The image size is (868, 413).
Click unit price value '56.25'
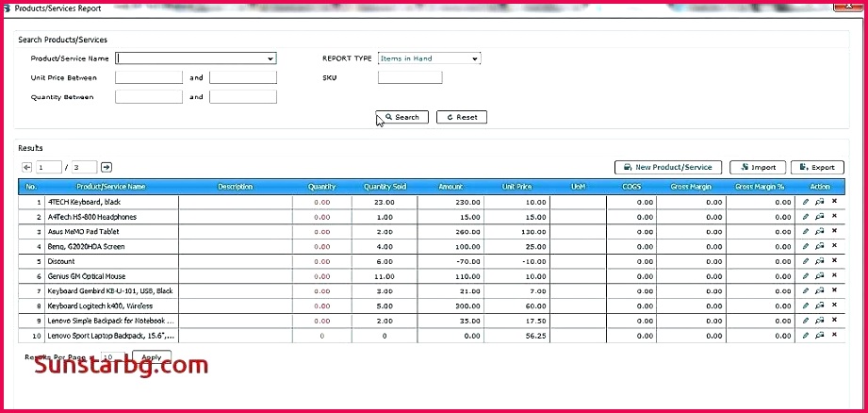(535, 336)
